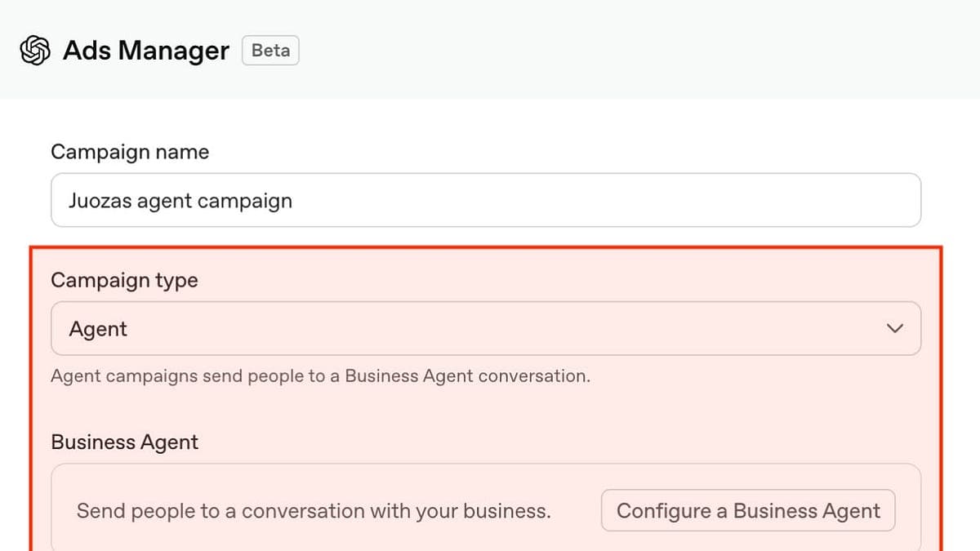Focus the Campaign name input field
Image resolution: width=980 pixels, height=551 pixels.
click(486, 200)
